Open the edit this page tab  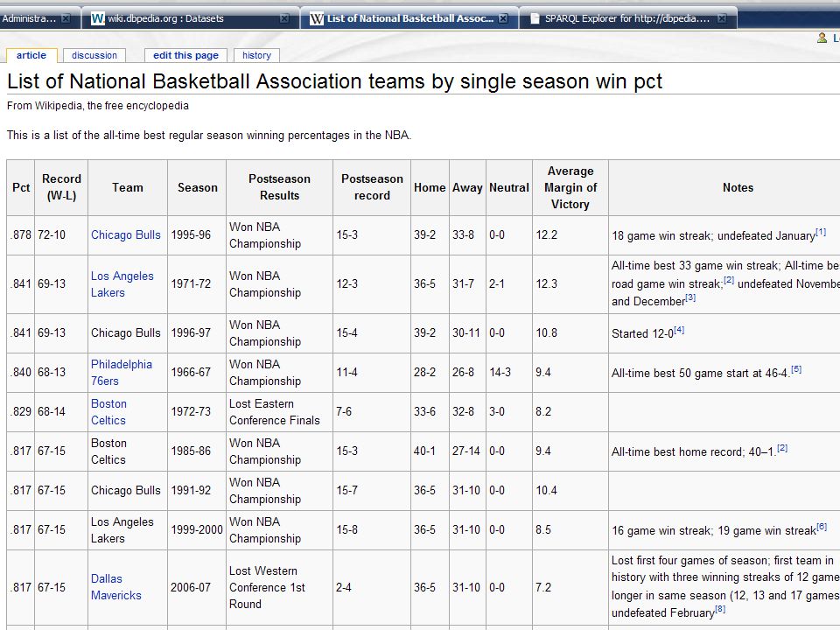point(185,55)
